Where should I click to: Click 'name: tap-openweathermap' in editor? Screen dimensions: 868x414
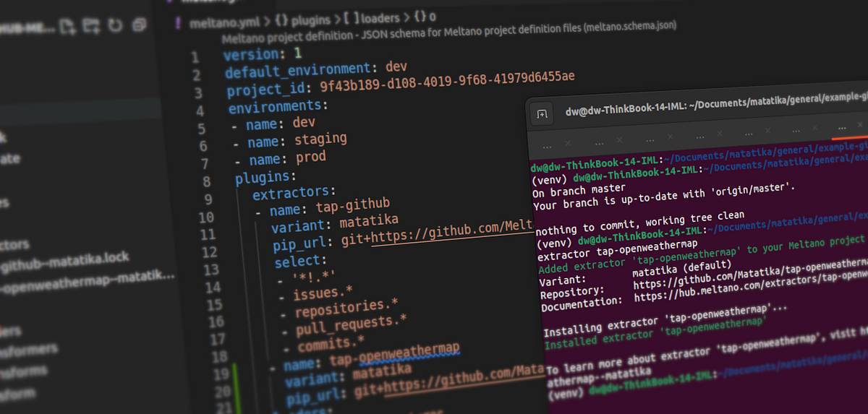372,357
